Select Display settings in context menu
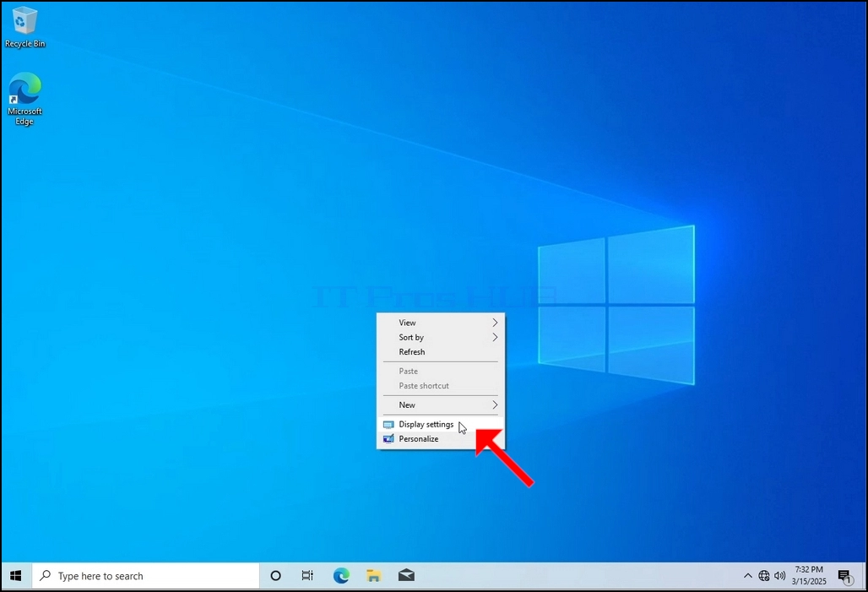868x592 pixels. pos(441,424)
